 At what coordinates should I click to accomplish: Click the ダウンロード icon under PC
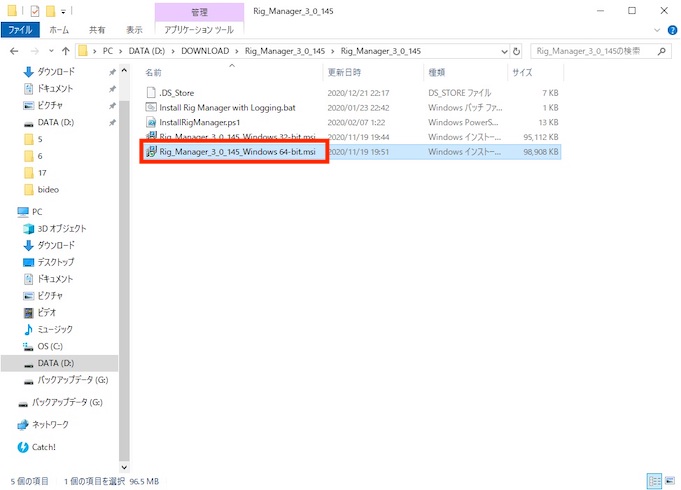click(x=28, y=245)
